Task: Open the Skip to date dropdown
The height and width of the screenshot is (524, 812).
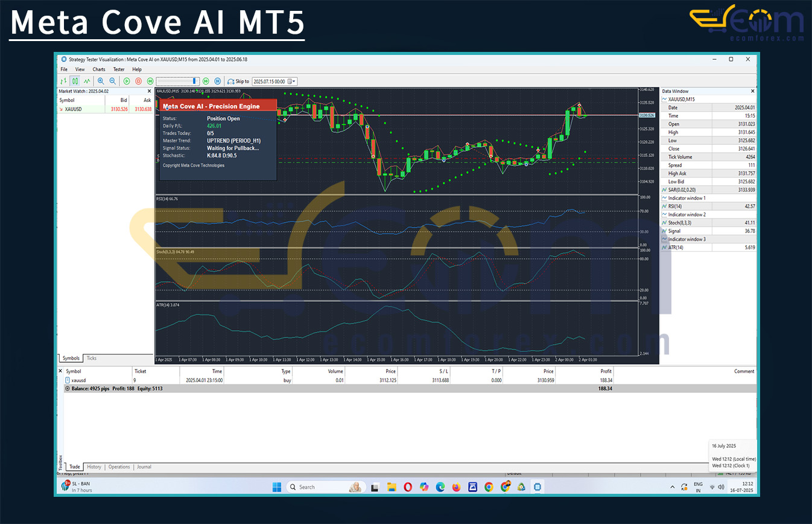Action: 293,81
